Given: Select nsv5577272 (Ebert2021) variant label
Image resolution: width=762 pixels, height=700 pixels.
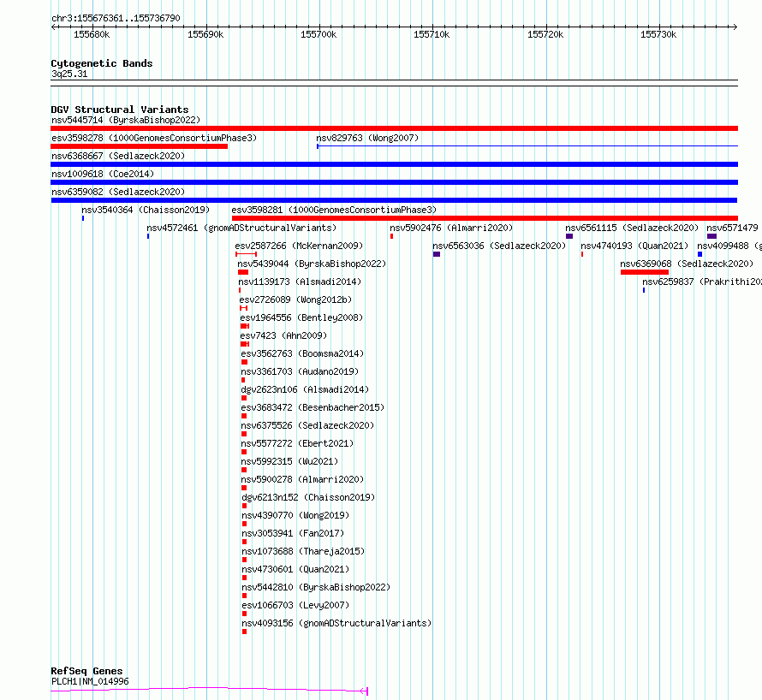Looking at the screenshot, I should click(297, 443).
